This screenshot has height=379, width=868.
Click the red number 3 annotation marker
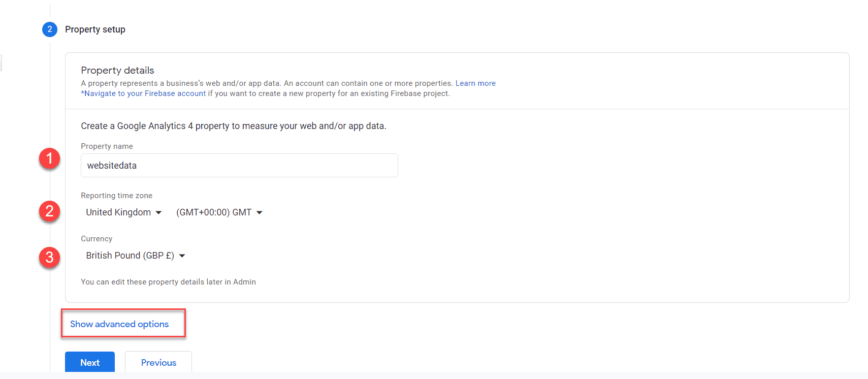tap(49, 258)
